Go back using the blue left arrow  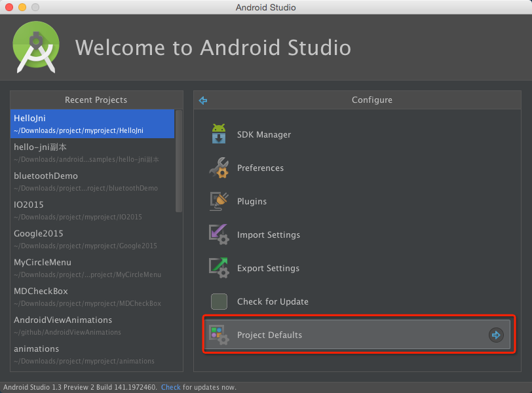(x=203, y=100)
